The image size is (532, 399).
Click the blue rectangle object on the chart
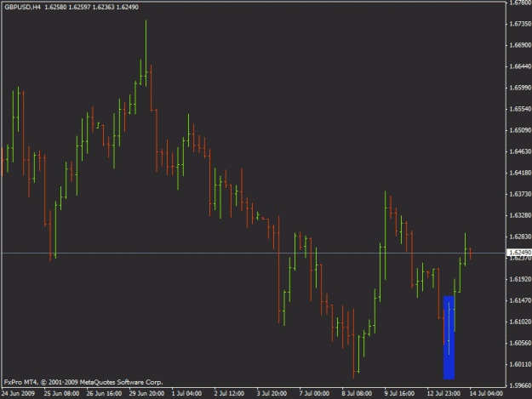tap(449, 338)
